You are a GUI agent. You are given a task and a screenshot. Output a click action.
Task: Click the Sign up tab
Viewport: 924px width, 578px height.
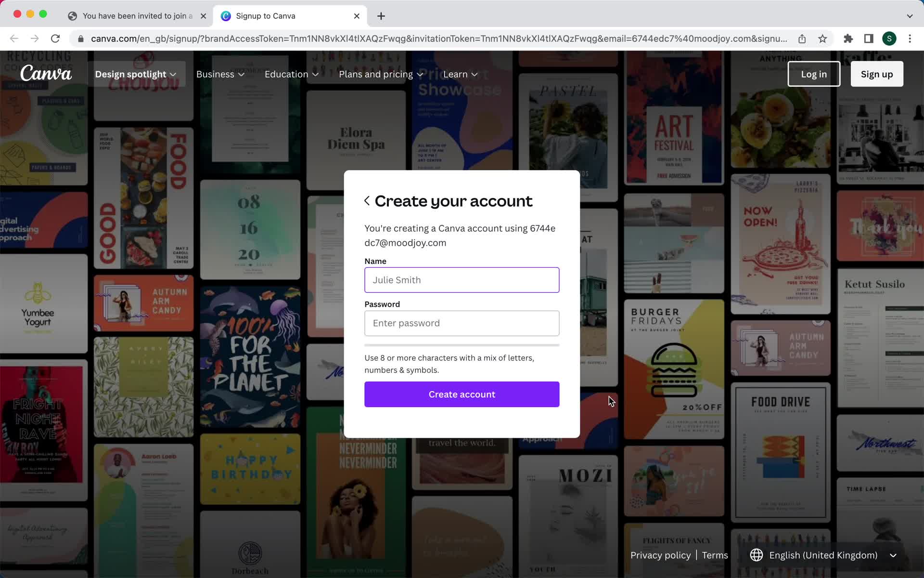coord(877,74)
